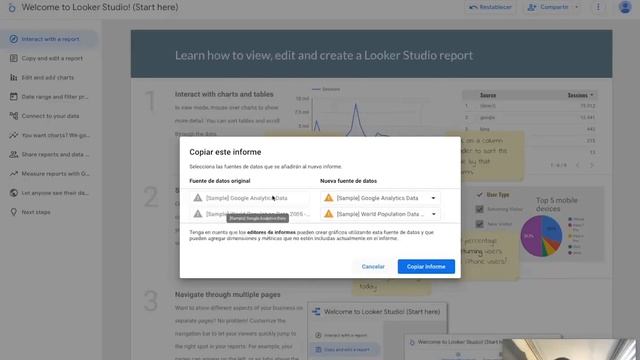Select the Copy and edit a report page icon

click(x=13, y=58)
